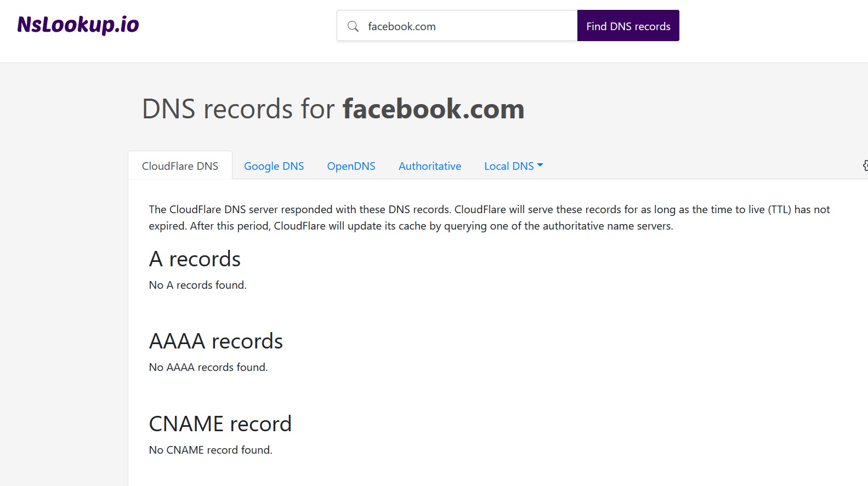Click the NsLookup.io logo
The width and height of the screenshot is (868, 486).
click(78, 25)
